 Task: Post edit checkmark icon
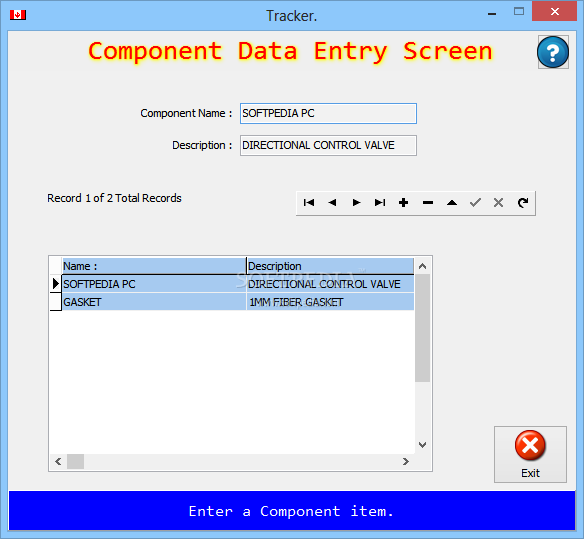coord(475,203)
